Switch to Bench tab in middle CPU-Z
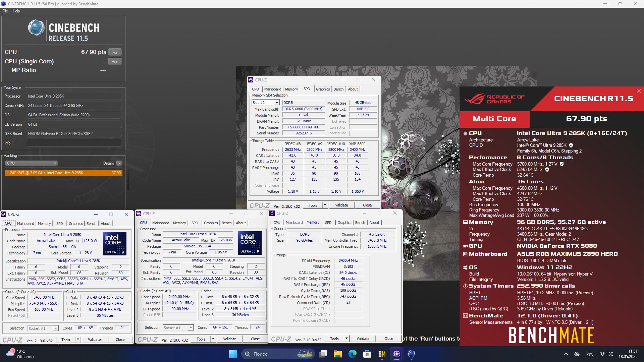Image resolution: width=644 pixels, height=362 pixels. (226, 223)
